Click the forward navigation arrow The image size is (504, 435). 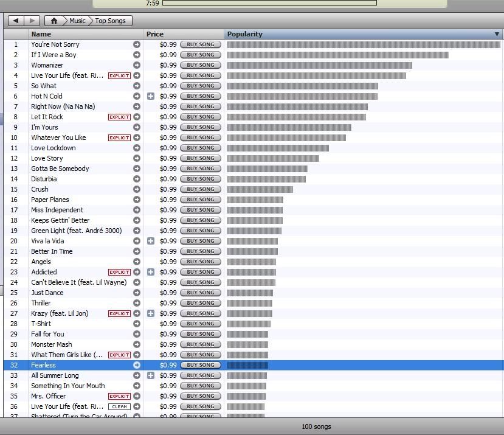click(x=32, y=21)
